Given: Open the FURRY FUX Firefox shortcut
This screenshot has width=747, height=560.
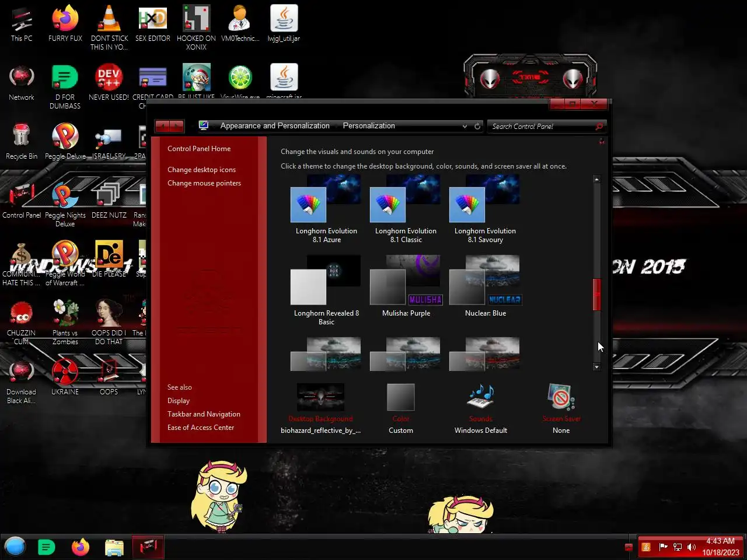Looking at the screenshot, I should pos(65,24).
